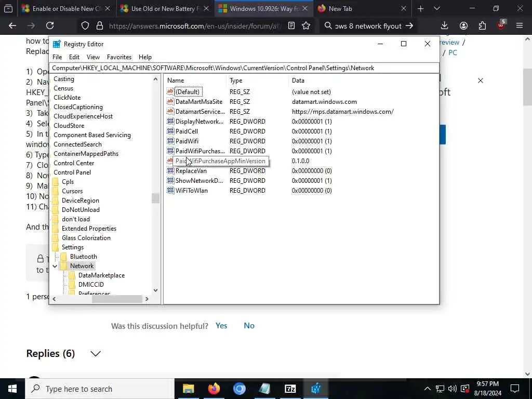Close the Windows 10.9926 tab
532x399 pixels.
click(305, 9)
